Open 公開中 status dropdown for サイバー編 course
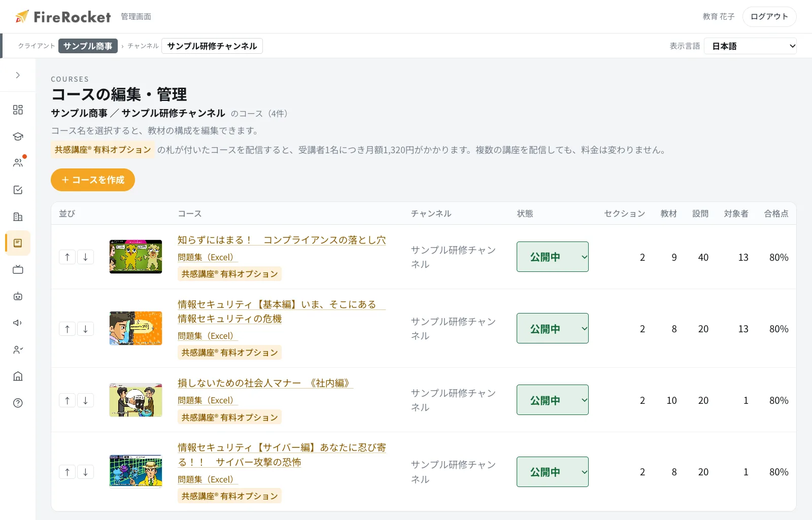 pos(553,472)
